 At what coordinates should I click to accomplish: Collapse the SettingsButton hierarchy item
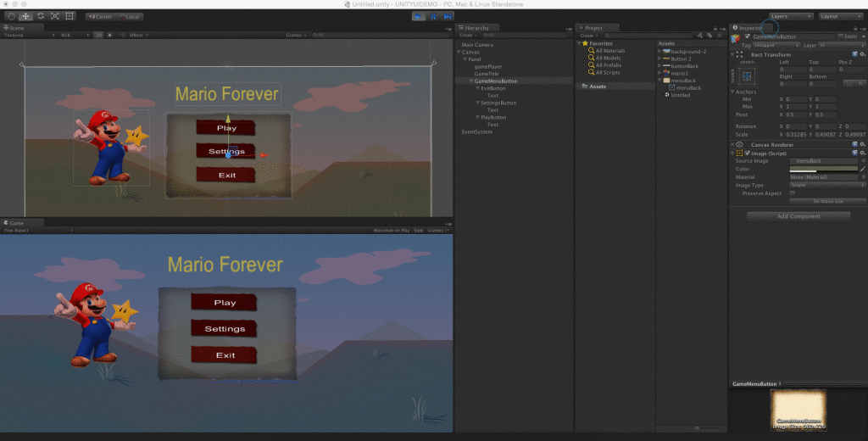click(x=477, y=103)
